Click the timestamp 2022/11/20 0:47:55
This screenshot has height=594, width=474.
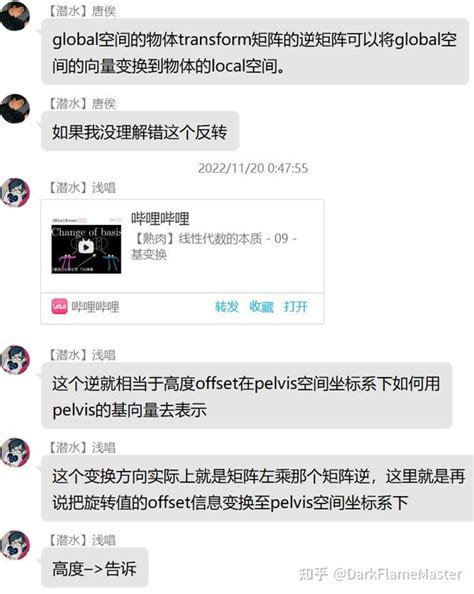[253, 168]
